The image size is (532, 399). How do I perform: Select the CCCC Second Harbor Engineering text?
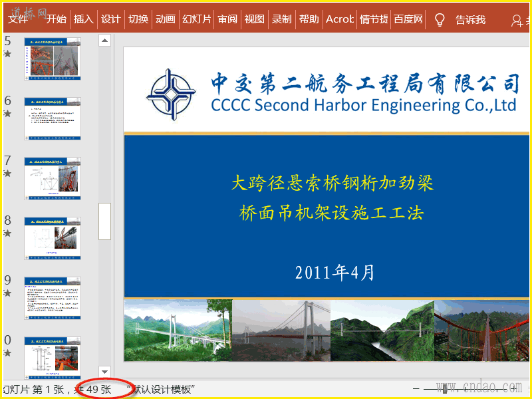point(363,105)
